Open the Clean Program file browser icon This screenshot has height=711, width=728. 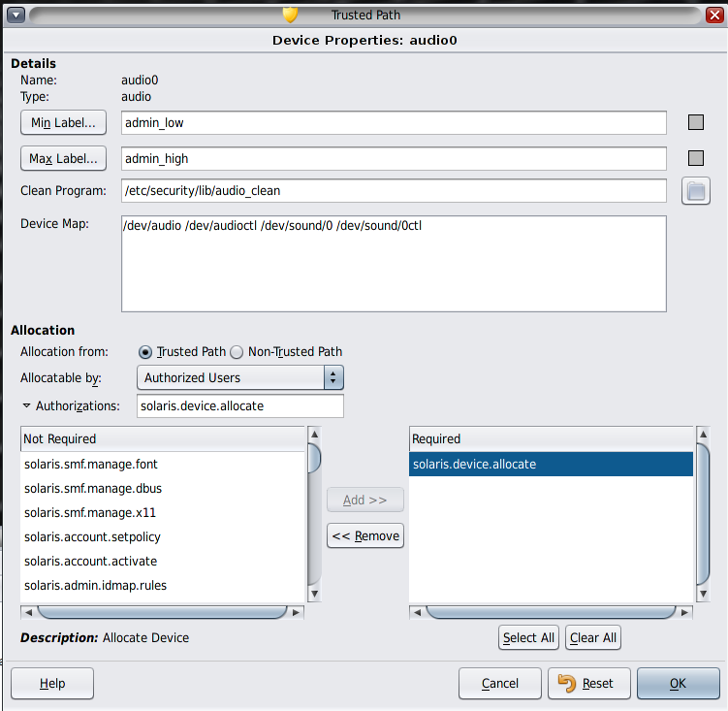[x=695, y=191]
